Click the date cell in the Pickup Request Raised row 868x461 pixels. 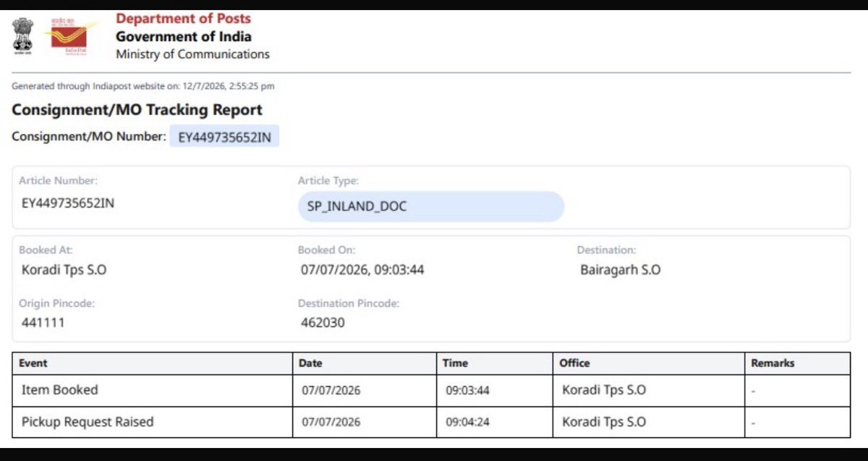coord(365,422)
